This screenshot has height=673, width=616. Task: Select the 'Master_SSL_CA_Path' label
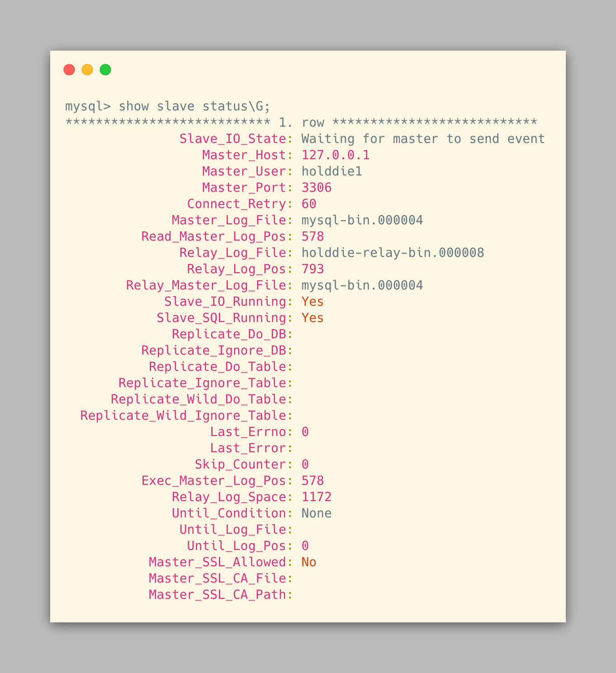(x=218, y=595)
